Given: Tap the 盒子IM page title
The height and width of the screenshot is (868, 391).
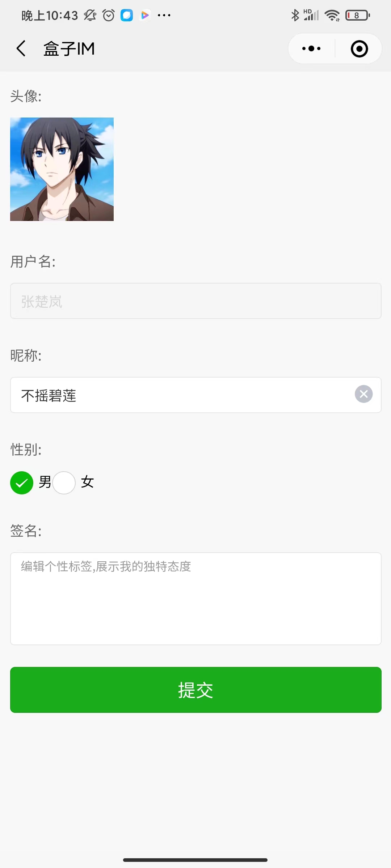Looking at the screenshot, I should (x=69, y=48).
